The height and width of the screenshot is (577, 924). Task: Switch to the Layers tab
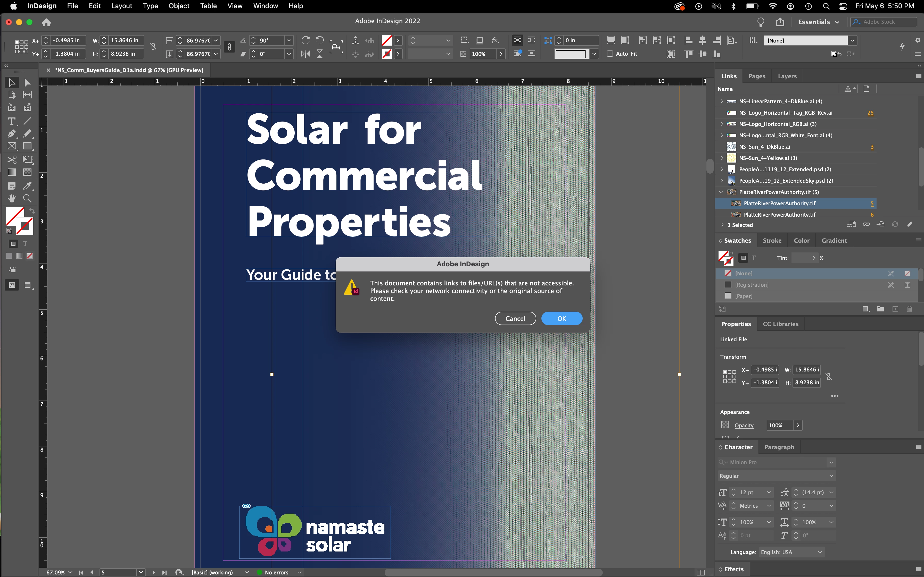click(x=787, y=76)
